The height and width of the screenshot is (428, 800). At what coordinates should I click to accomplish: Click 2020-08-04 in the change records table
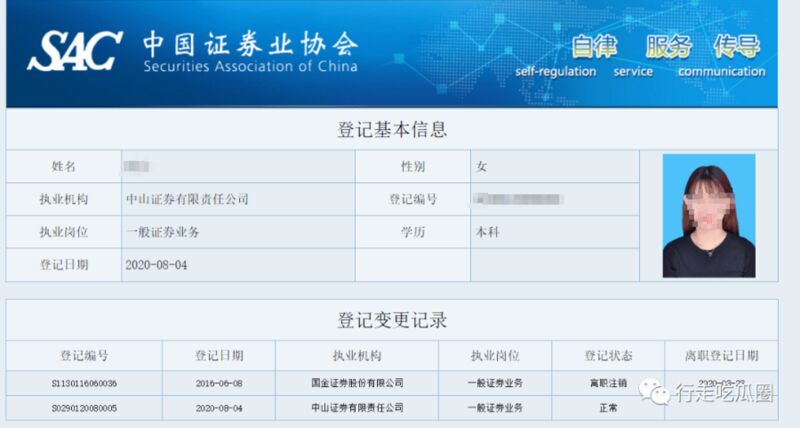[x=219, y=408]
